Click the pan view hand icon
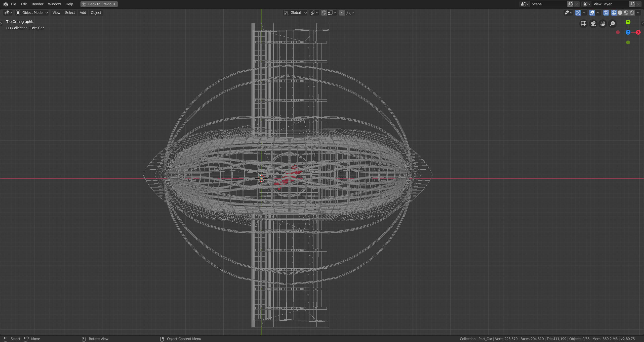This screenshot has width=644, height=342. pos(603,24)
